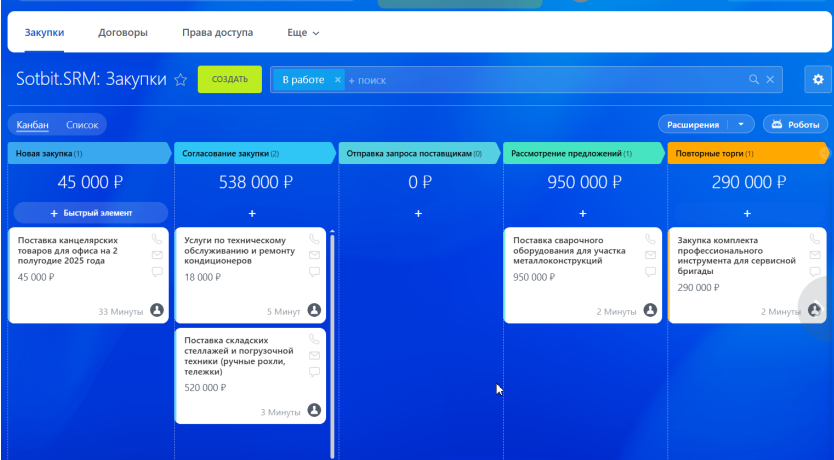The height and width of the screenshot is (460, 834).
Task: Open the Договоры tab
Action: 123,32
